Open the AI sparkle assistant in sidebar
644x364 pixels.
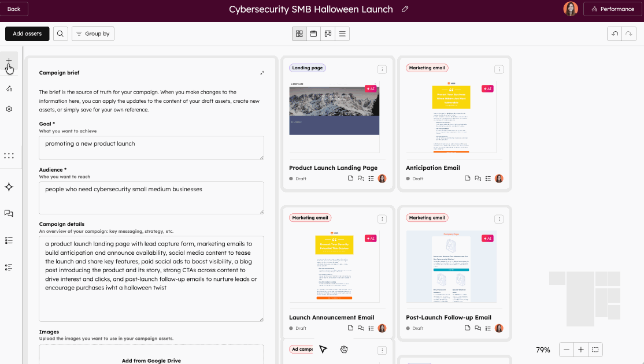[9, 187]
